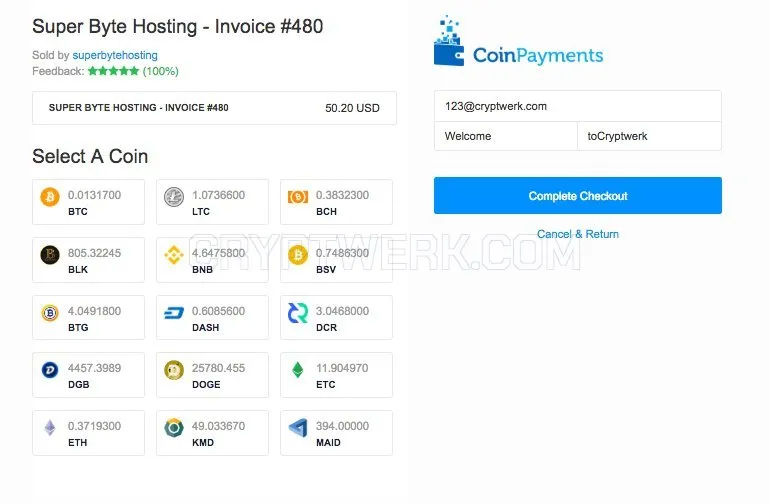Click the Cancel & Return link

[578, 234]
